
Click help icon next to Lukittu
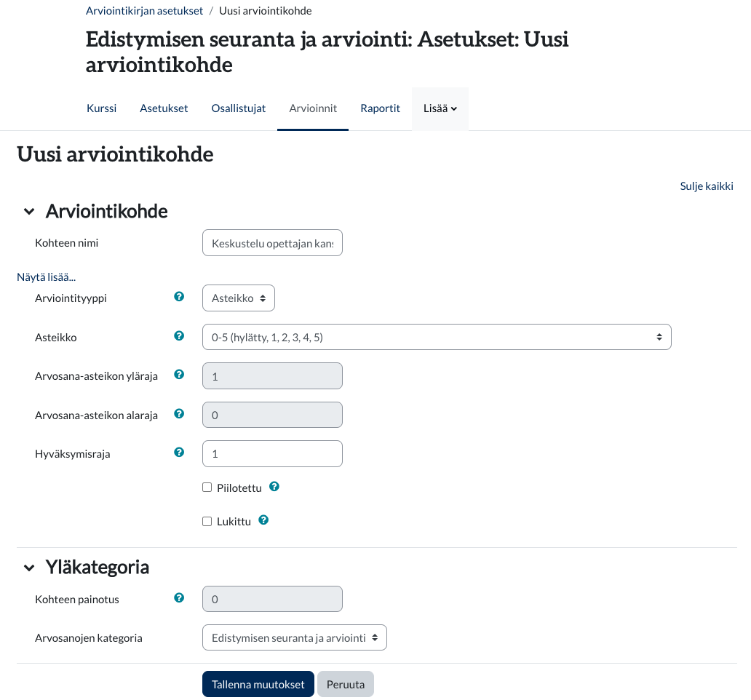coord(263,520)
